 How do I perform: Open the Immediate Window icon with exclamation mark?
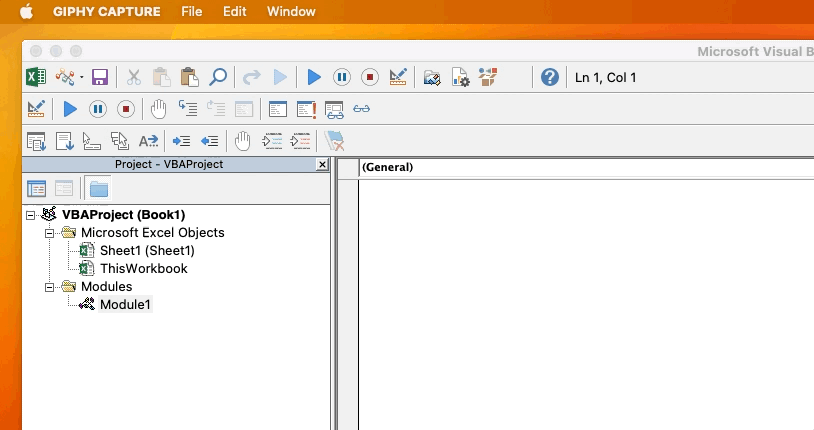pyautogui.click(x=306, y=109)
